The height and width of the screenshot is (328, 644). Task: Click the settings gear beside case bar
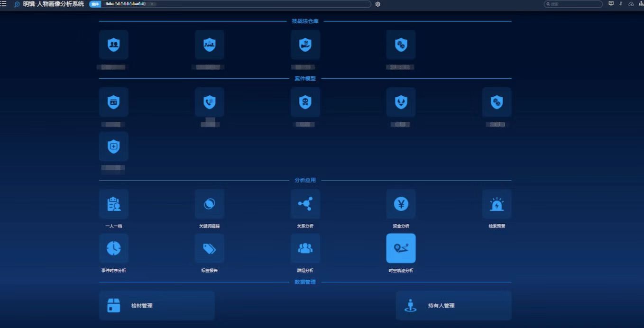point(378,4)
